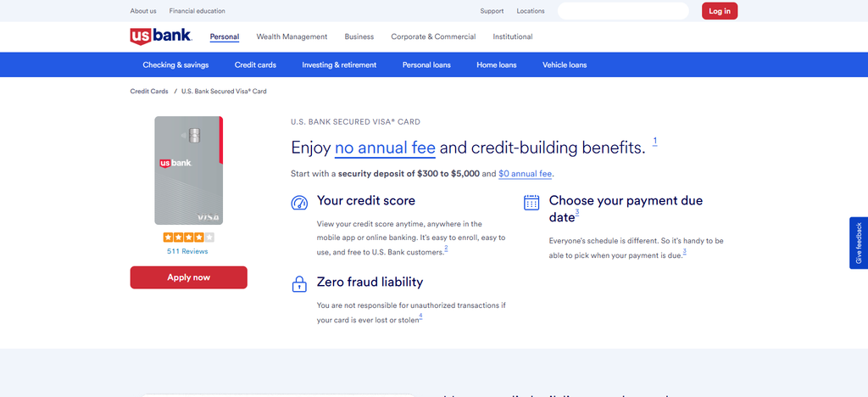
Task: Go to Credit Cards breadcrumb
Action: (x=149, y=92)
